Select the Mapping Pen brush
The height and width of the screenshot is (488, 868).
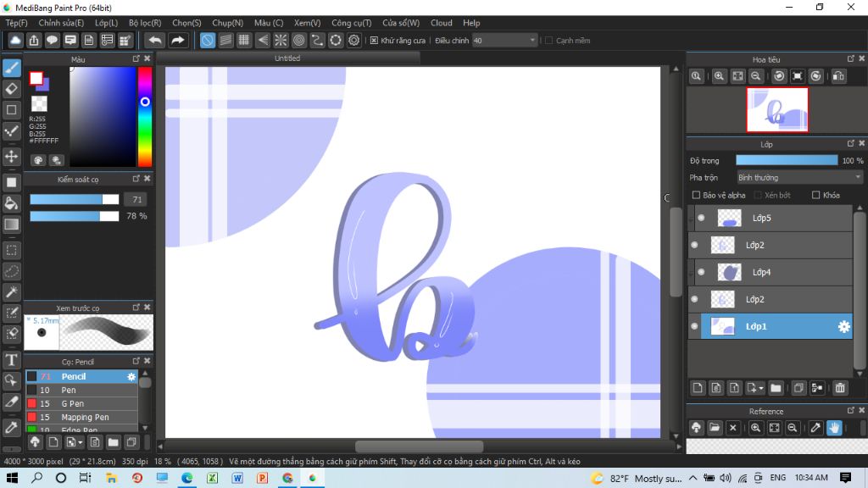(81, 417)
